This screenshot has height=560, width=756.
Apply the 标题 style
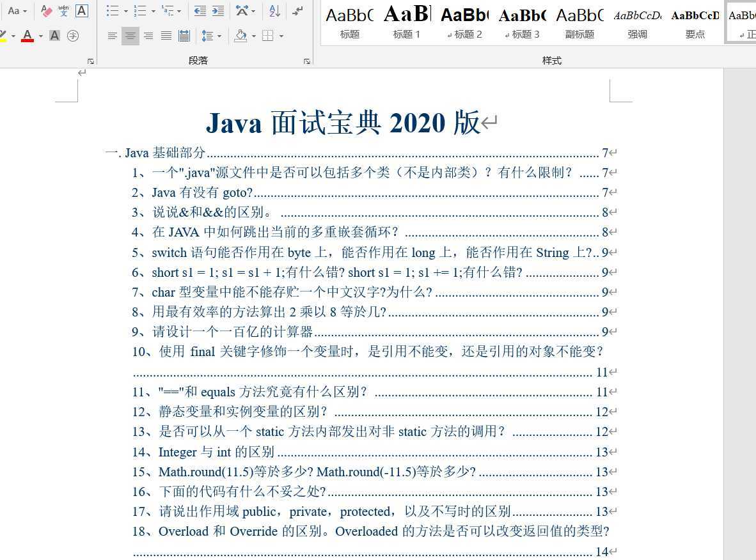[350, 23]
